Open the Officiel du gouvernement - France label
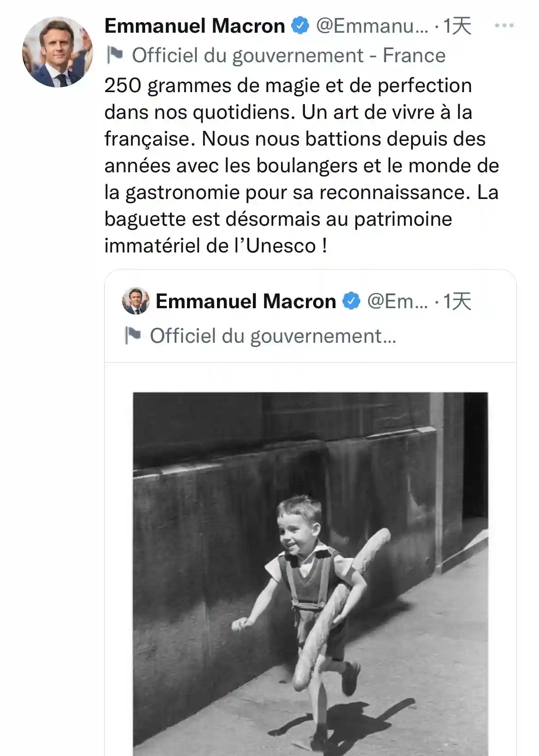This screenshot has width=539, height=756. 289,56
